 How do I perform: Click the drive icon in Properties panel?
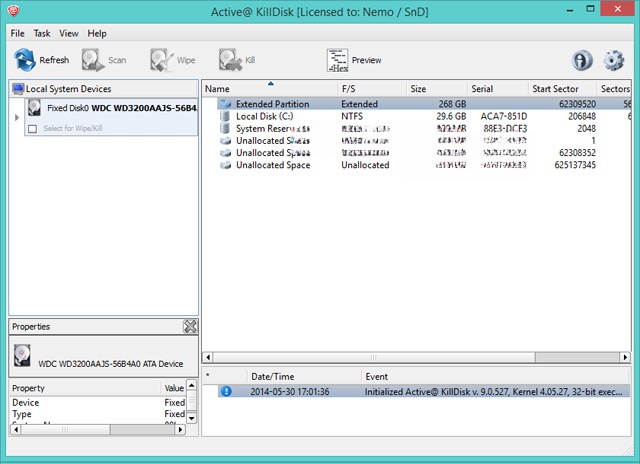(x=22, y=355)
